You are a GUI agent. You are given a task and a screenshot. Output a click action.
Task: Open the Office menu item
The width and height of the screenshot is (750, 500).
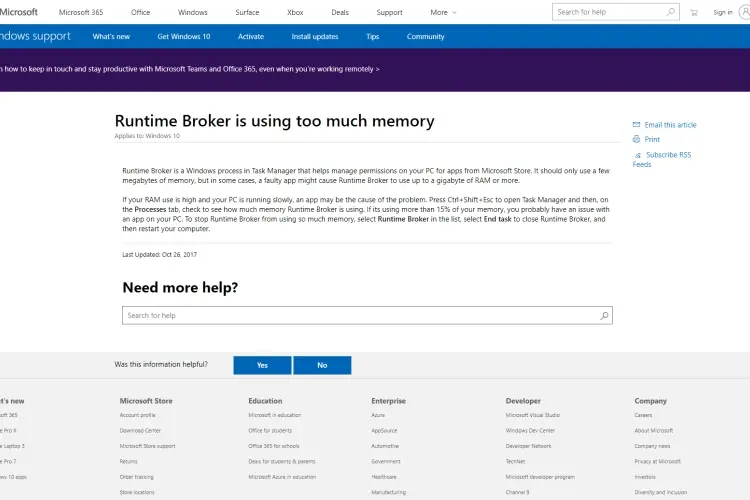coord(140,12)
